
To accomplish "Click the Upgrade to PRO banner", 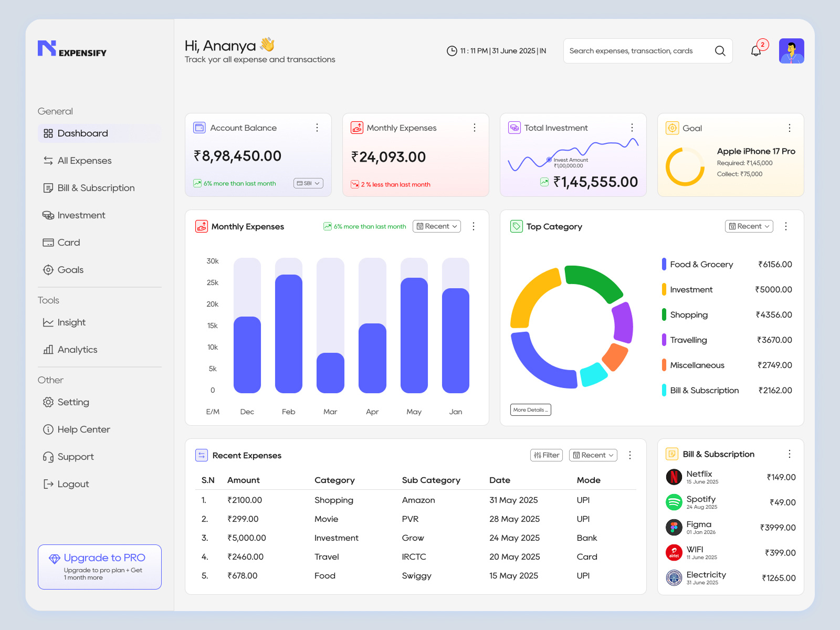I will click(100, 567).
